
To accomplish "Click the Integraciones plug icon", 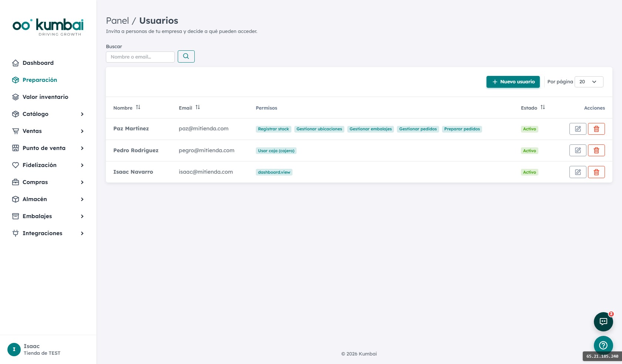I will click(16, 233).
